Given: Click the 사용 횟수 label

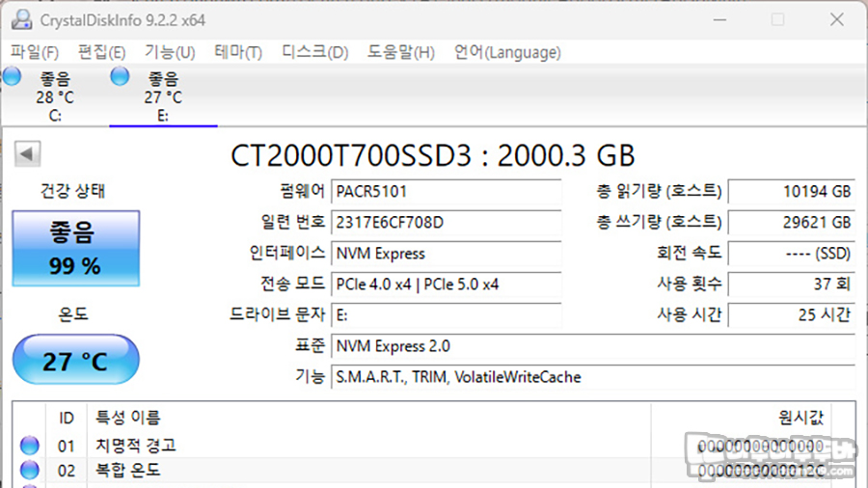Looking at the screenshot, I should (690, 284).
